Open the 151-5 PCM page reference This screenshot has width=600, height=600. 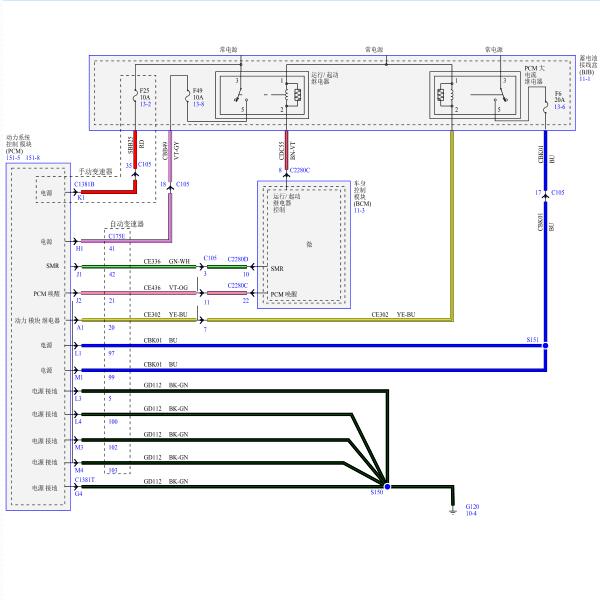pos(13,158)
